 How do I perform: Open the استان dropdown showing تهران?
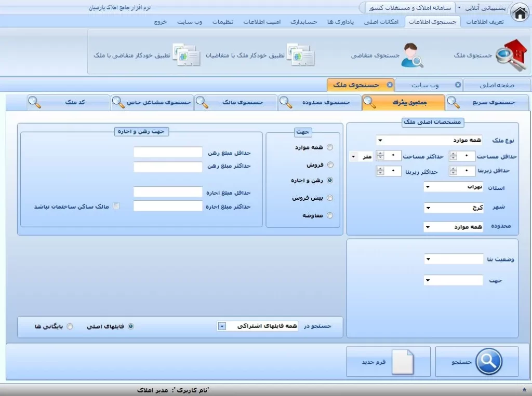pyautogui.click(x=427, y=187)
